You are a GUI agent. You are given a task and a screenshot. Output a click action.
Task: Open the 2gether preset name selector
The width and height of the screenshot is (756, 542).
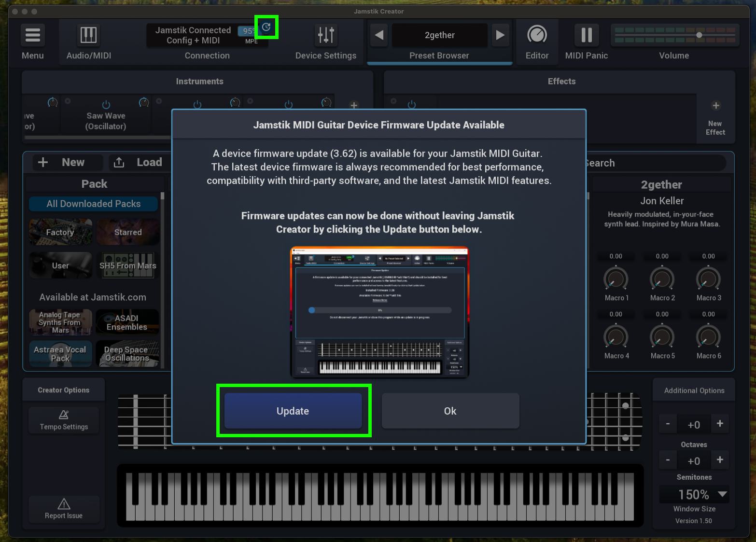(439, 35)
